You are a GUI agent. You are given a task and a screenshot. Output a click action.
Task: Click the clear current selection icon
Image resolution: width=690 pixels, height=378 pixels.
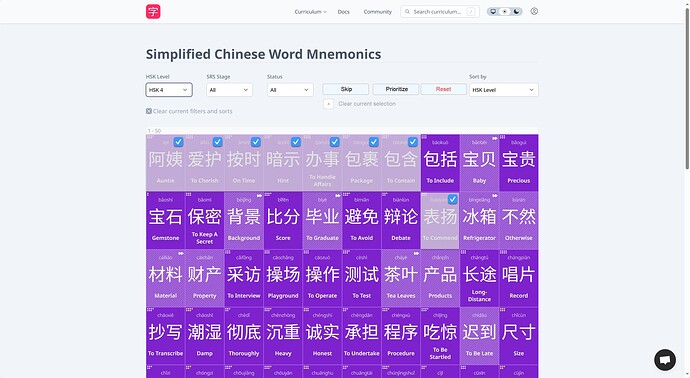click(x=328, y=104)
